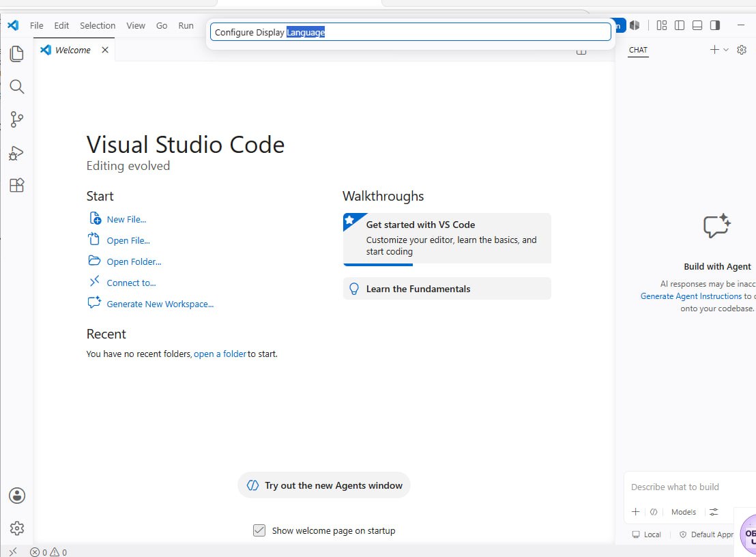
Task: Click the Configure Display Language command input
Action: (x=410, y=32)
